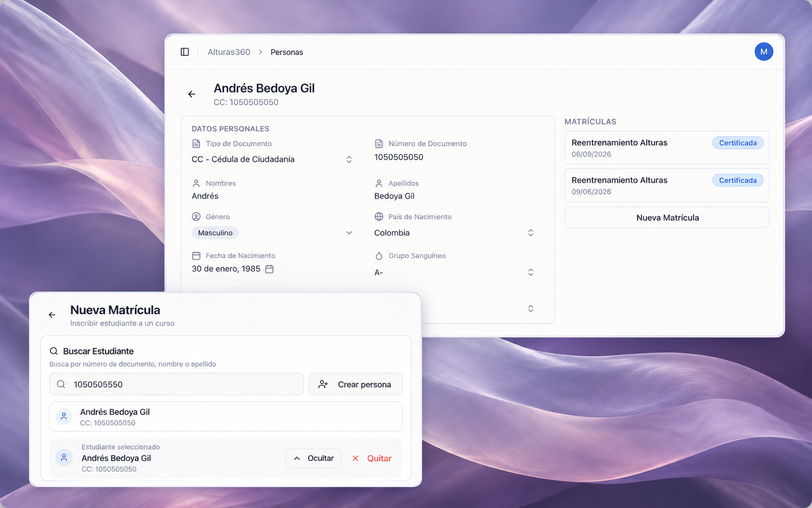Image resolution: width=812 pixels, height=508 pixels.
Task: Click the Nombres person icon
Action: [196, 183]
